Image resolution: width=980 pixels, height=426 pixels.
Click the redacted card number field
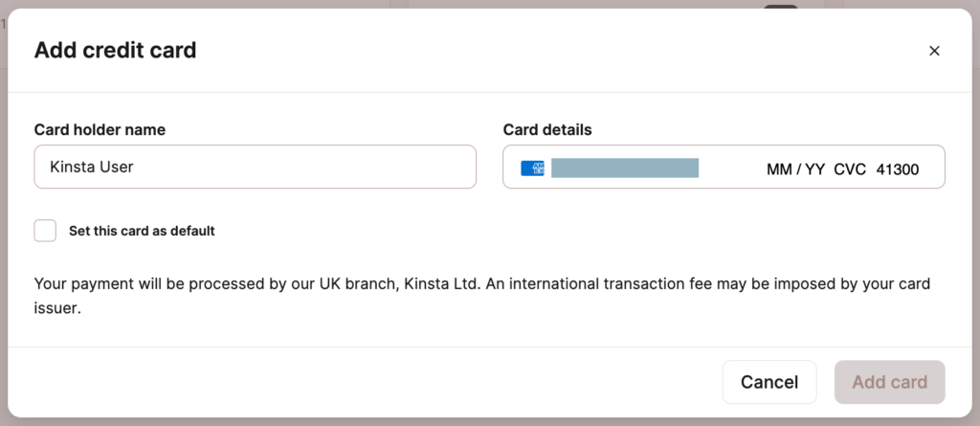pos(625,168)
